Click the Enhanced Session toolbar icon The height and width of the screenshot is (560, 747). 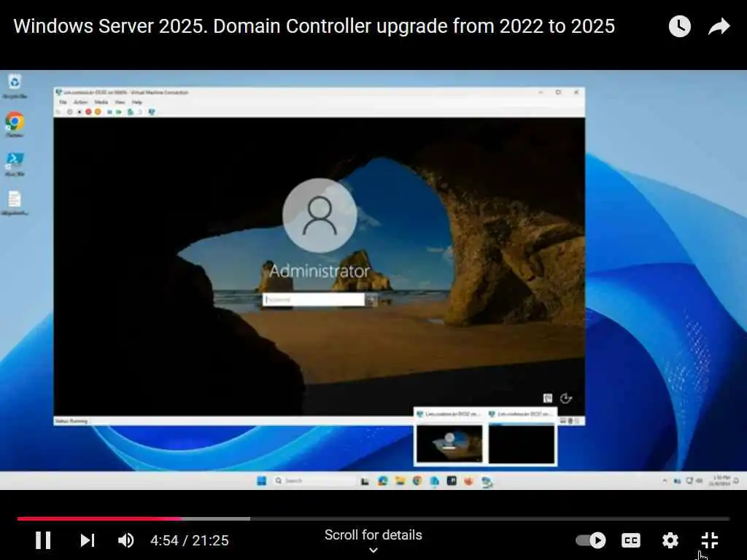point(152,112)
